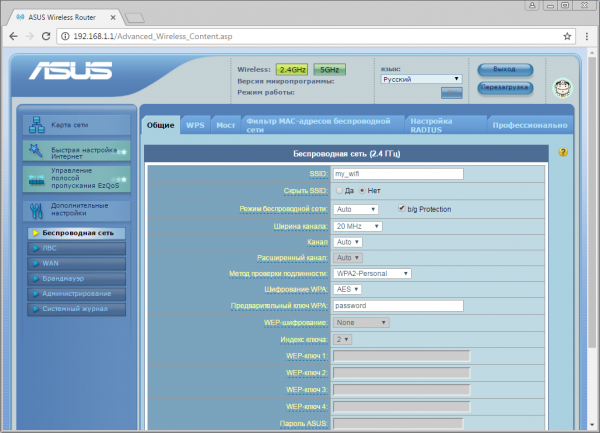Viewport: 600px width, 433px height.
Task: Expand the 20 MHz channel width dropdown
Action: click(357, 226)
